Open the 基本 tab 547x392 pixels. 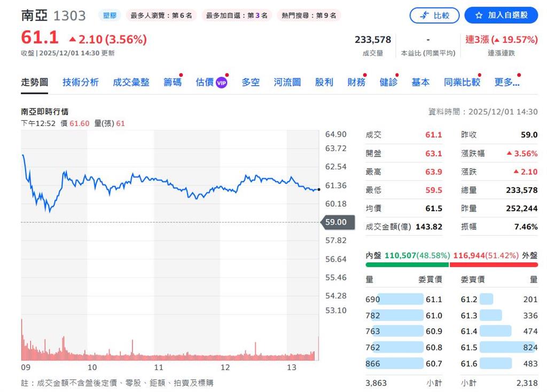[420, 82]
